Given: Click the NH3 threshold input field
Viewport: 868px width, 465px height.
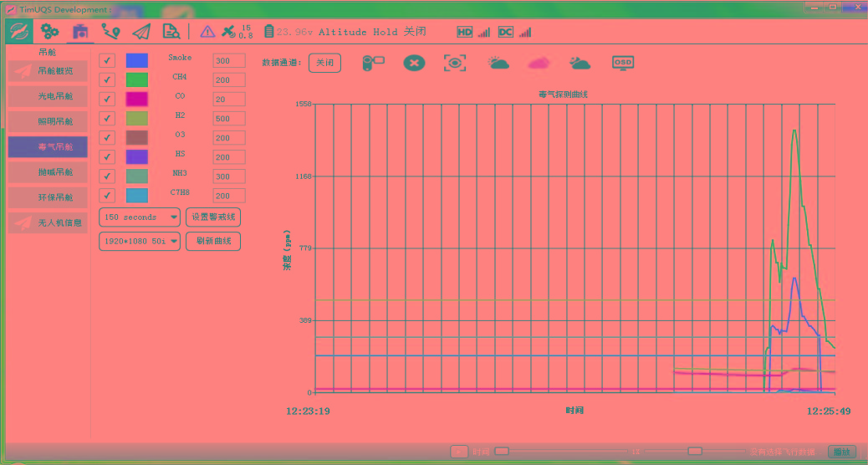Looking at the screenshot, I should coord(229,176).
